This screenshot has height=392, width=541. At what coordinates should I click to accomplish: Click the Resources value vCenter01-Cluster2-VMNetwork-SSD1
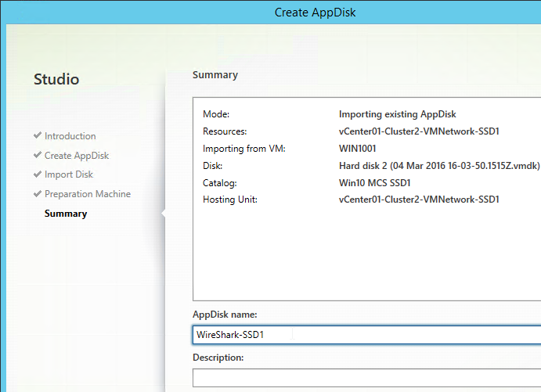(419, 131)
